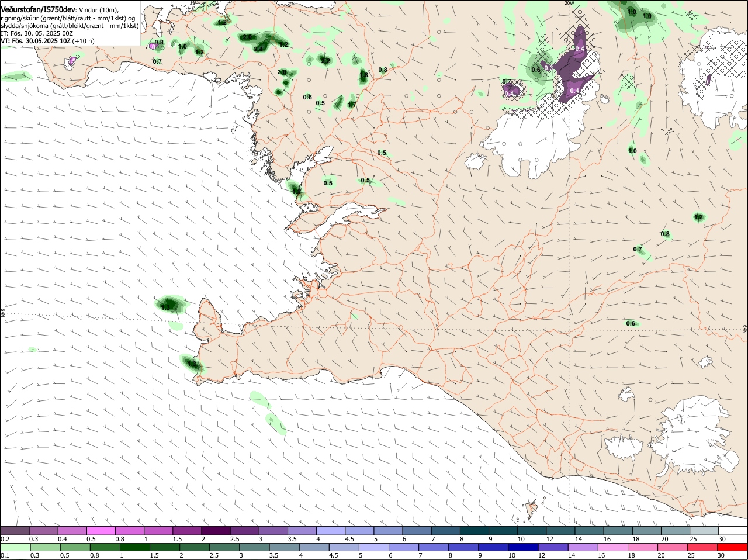Select the bright pink snow swatch 0.5 to 0.8
This screenshot has width=748, height=560.
pos(101,530)
